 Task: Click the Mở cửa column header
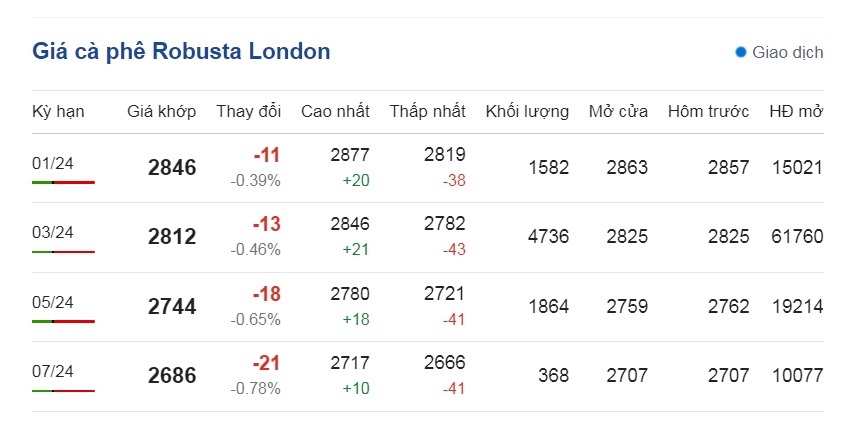[618, 112]
